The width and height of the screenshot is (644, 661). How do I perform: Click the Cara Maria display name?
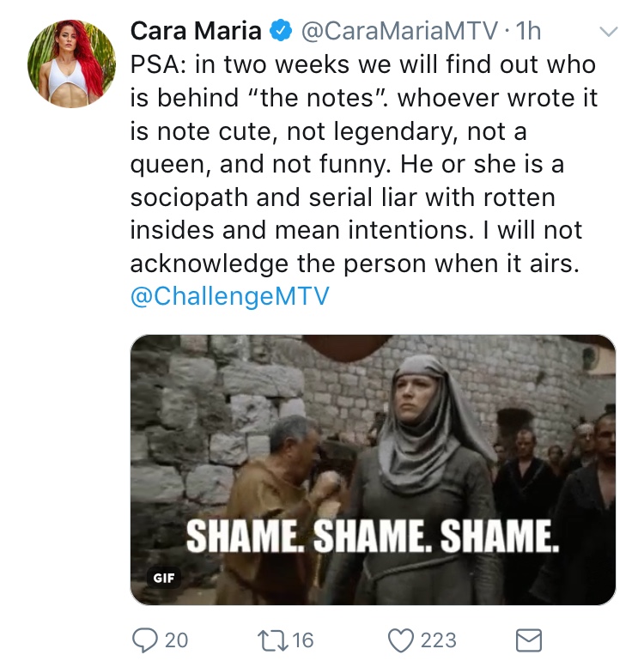pyautogui.click(x=196, y=31)
